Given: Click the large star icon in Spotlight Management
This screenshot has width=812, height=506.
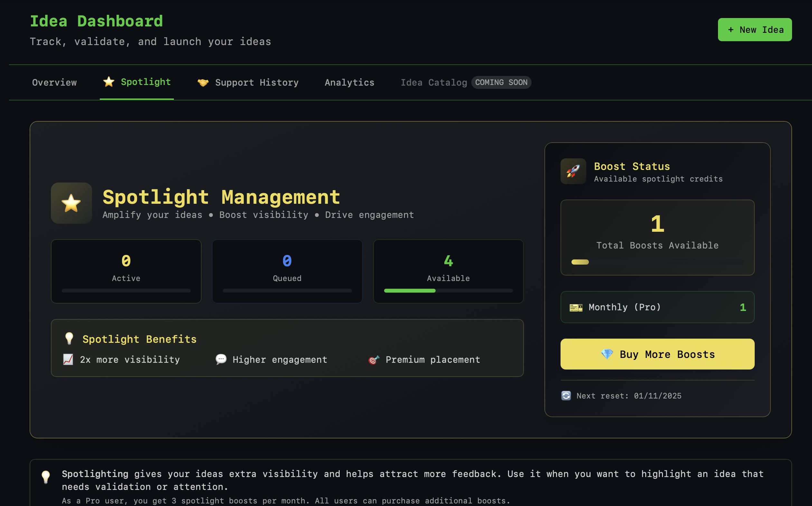Looking at the screenshot, I should (71, 203).
